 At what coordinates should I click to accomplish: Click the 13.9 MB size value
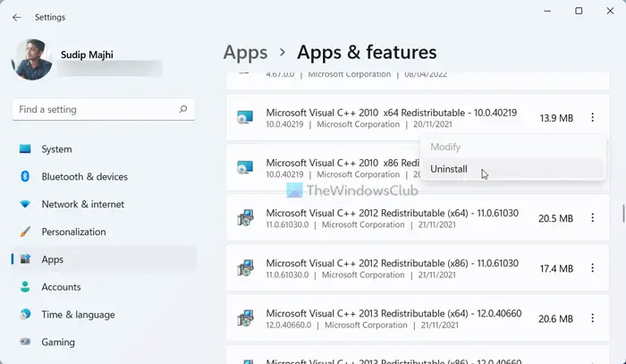tap(556, 118)
